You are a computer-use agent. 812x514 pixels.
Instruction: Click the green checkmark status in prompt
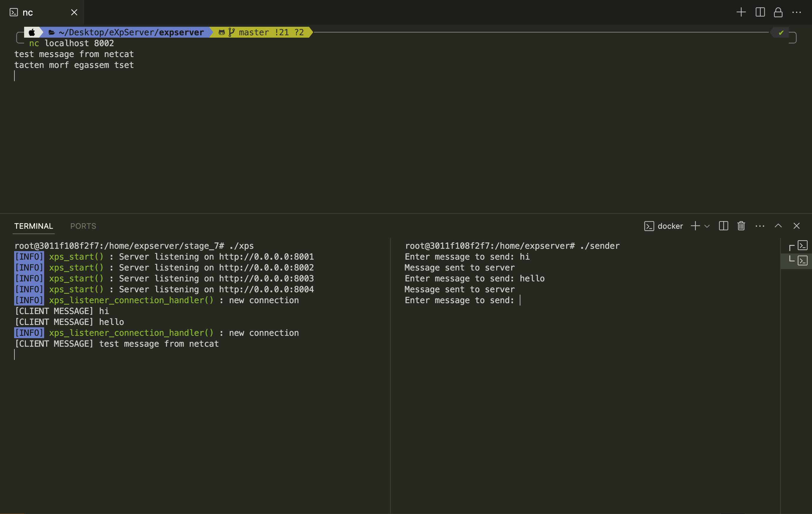click(781, 33)
